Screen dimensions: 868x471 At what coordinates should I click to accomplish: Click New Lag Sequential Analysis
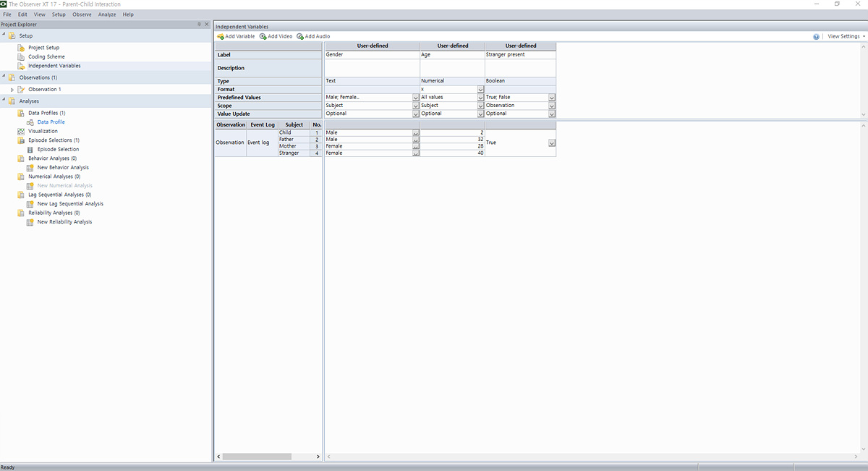pyautogui.click(x=70, y=203)
